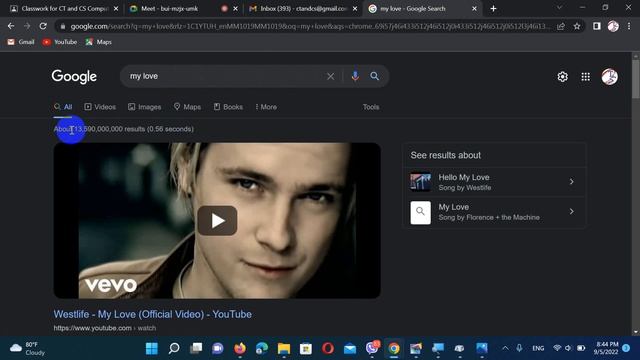Switch to the Videos results tab
Image resolution: width=640 pixels, height=360 pixels.
point(100,107)
